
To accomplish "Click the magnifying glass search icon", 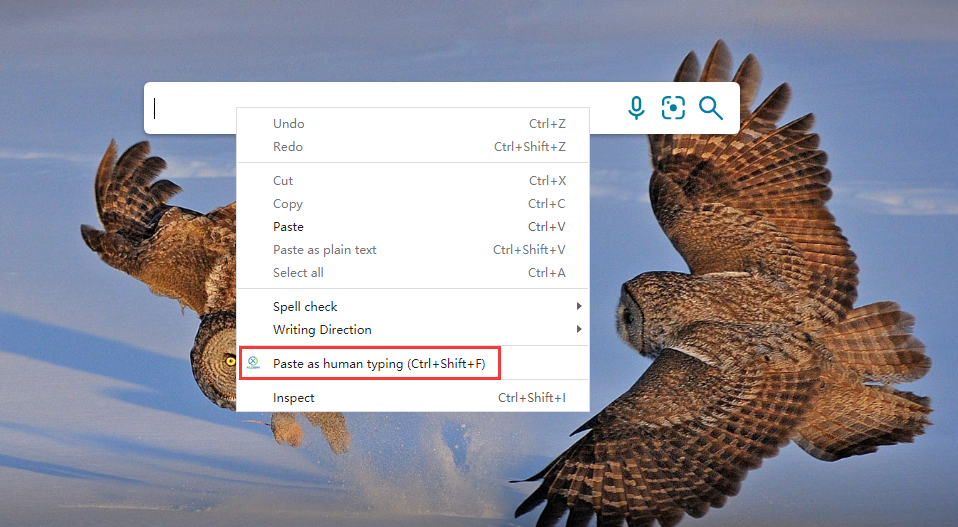I will 711,107.
